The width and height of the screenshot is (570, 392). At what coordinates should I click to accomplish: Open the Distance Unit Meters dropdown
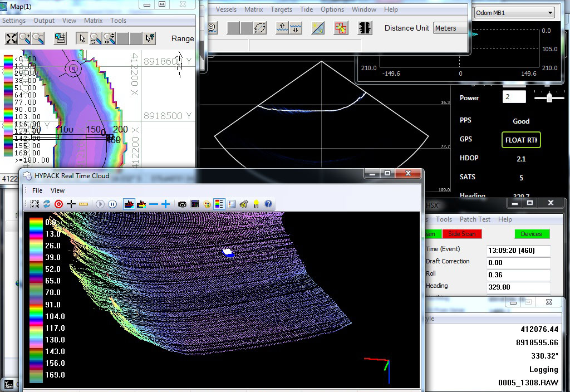pyautogui.click(x=451, y=28)
